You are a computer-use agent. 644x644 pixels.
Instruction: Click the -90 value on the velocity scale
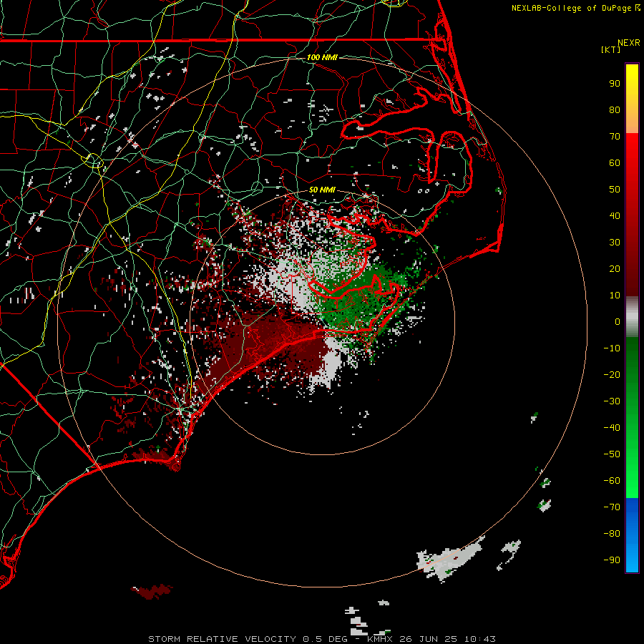pyautogui.click(x=612, y=560)
